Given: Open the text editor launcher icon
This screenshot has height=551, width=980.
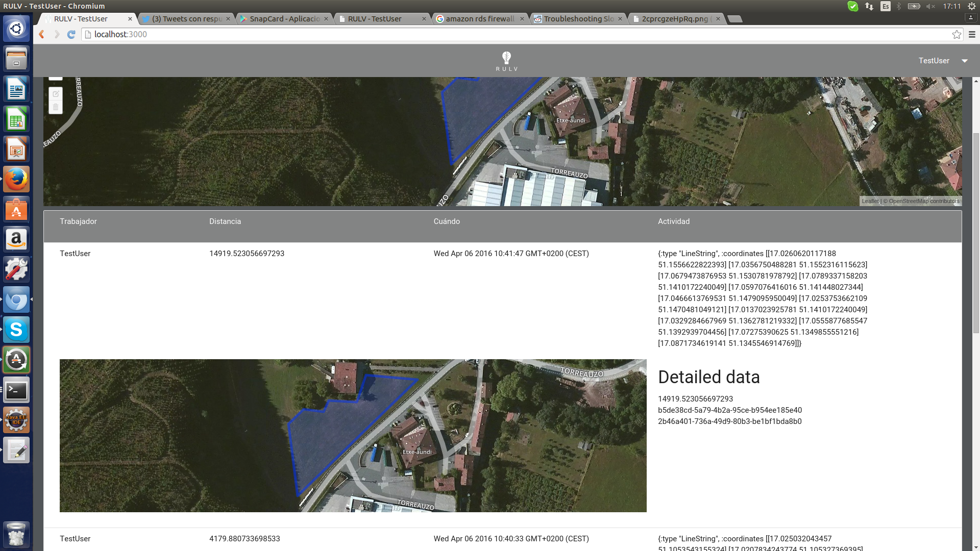Looking at the screenshot, I should (16, 450).
